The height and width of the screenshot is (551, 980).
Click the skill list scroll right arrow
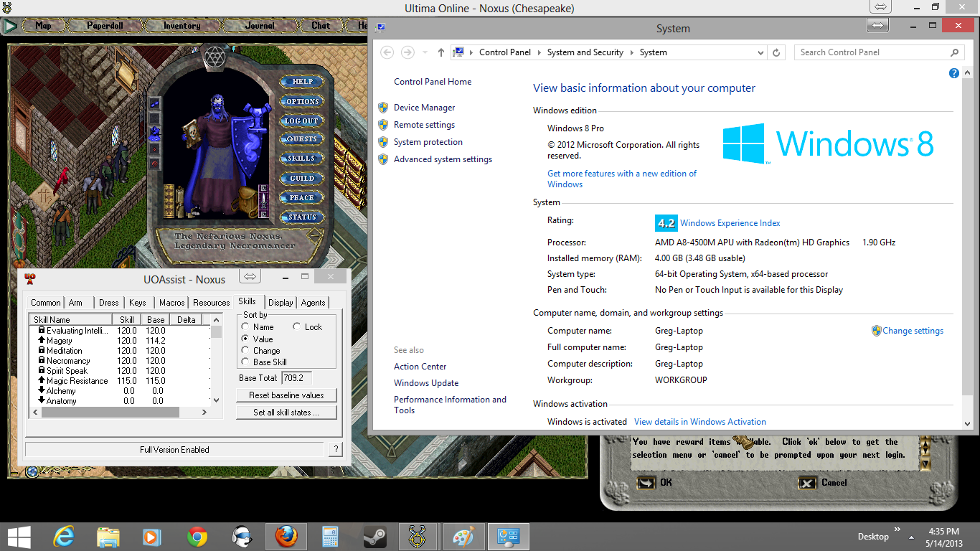pyautogui.click(x=204, y=412)
